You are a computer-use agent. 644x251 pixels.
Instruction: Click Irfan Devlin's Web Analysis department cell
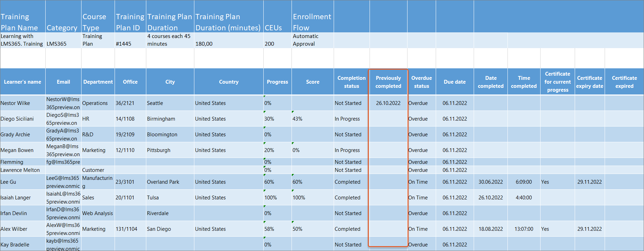coord(98,213)
